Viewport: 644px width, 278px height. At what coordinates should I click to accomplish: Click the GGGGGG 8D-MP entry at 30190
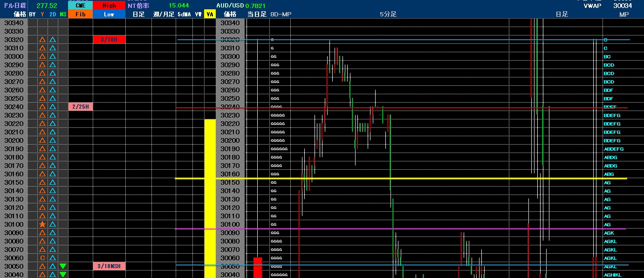279,149
